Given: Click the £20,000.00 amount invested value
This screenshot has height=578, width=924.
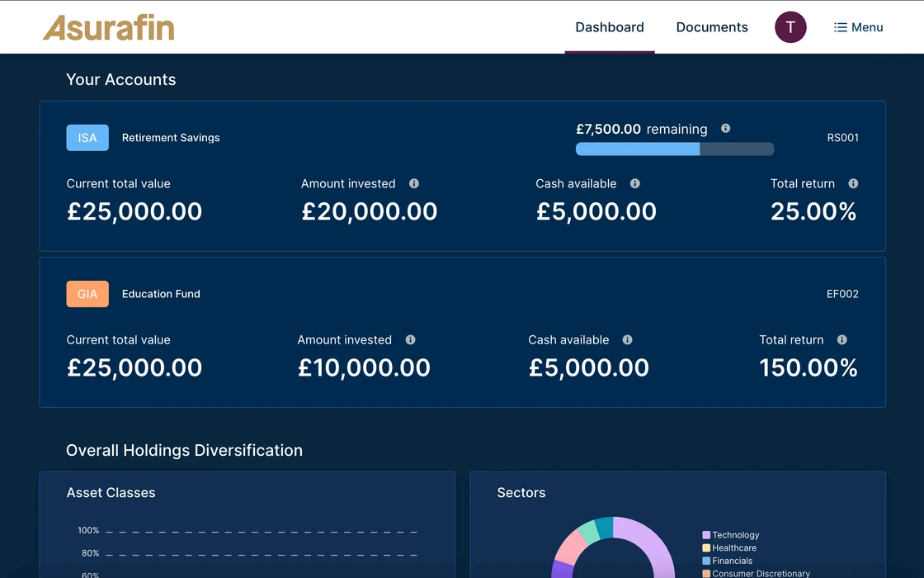Looking at the screenshot, I should coord(369,211).
